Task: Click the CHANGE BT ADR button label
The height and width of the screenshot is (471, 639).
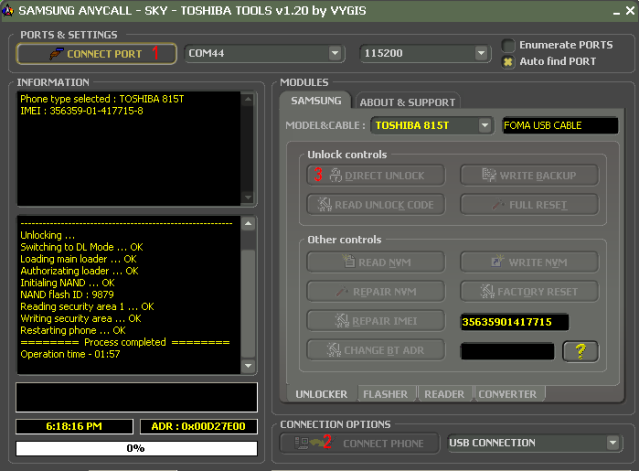Action: [384, 350]
